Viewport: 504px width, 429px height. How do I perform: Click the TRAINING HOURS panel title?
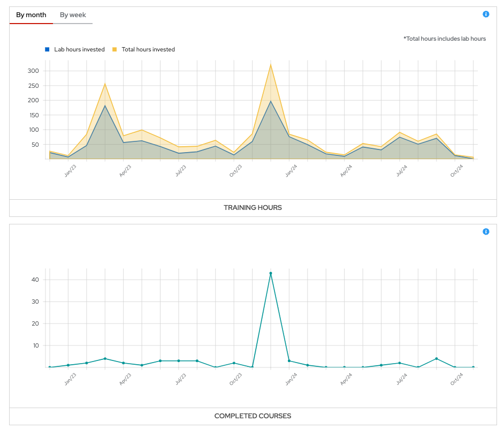coord(253,208)
